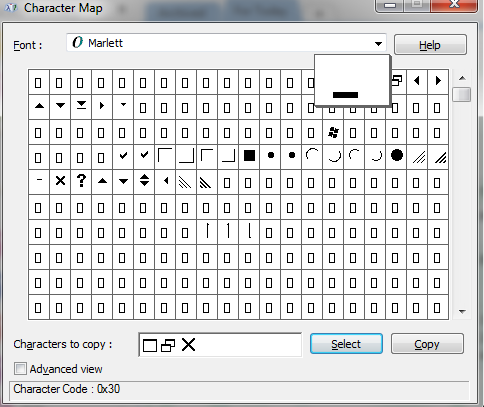
Task: Select the Windows logo glyph
Action: (333, 132)
